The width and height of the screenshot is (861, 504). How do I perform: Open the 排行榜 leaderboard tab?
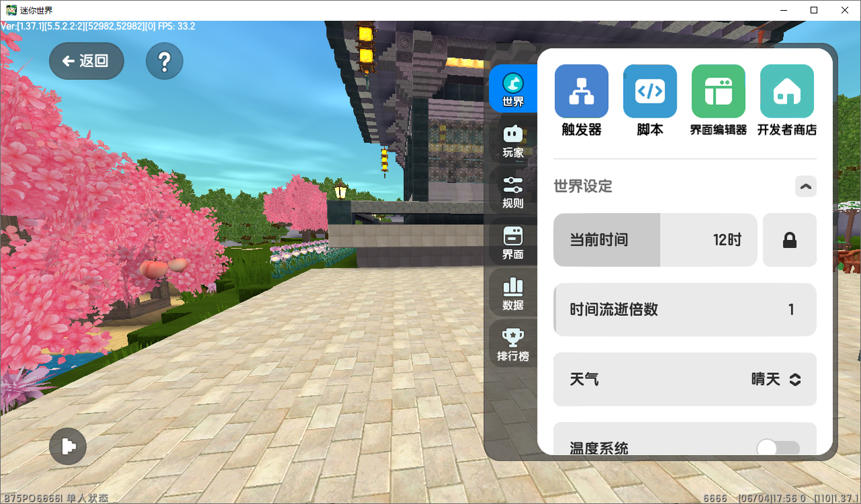[513, 345]
